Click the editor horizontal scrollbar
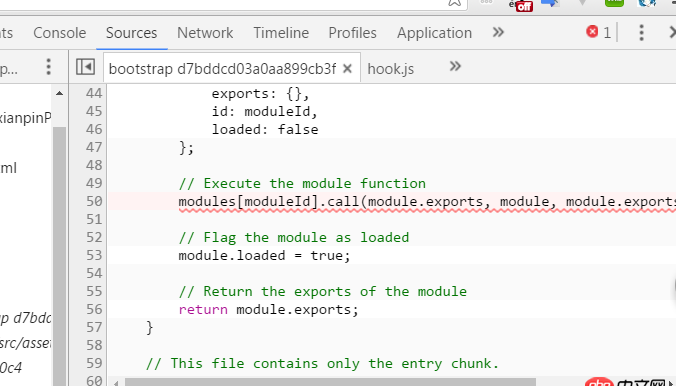This screenshot has height=386, width=676. (330, 382)
